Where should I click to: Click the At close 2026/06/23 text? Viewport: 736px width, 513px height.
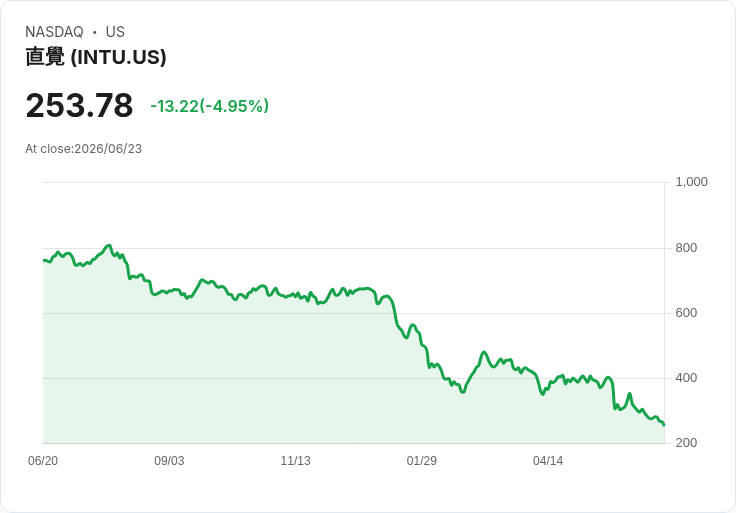pyautogui.click(x=84, y=149)
